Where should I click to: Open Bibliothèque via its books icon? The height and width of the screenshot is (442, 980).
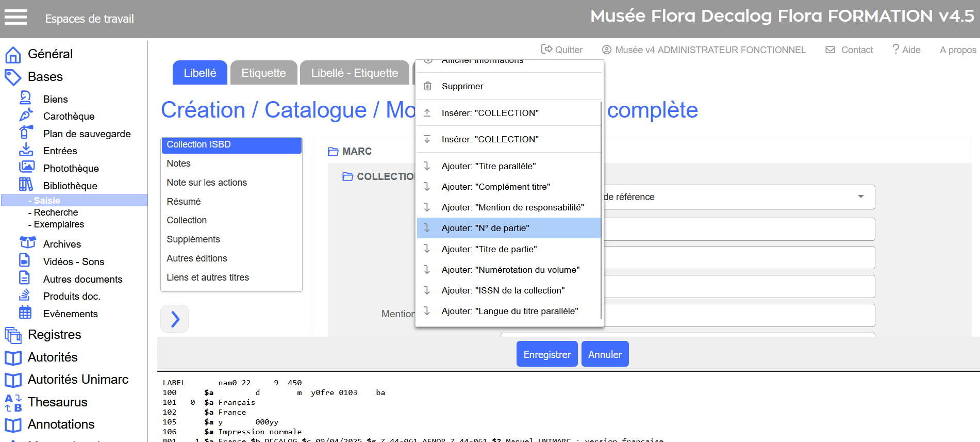(26, 185)
